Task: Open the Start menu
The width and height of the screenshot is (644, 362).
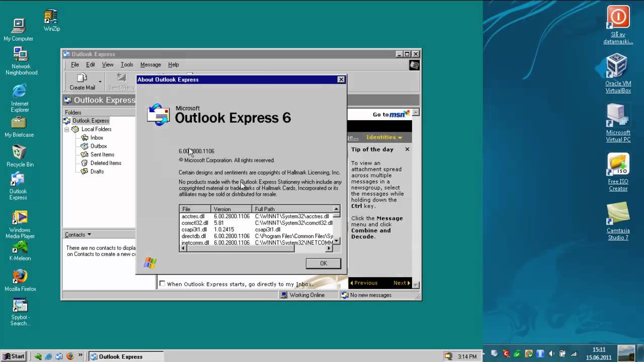Action: pyautogui.click(x=14, y=356)
